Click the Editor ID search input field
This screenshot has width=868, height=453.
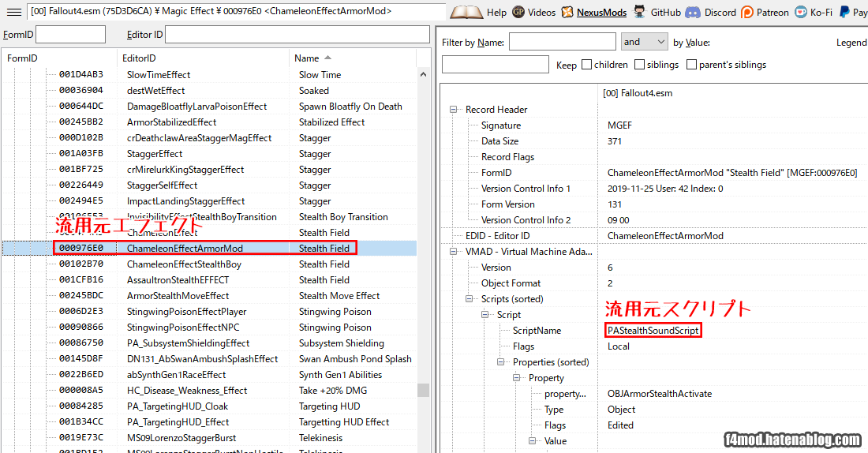(297, 35)
